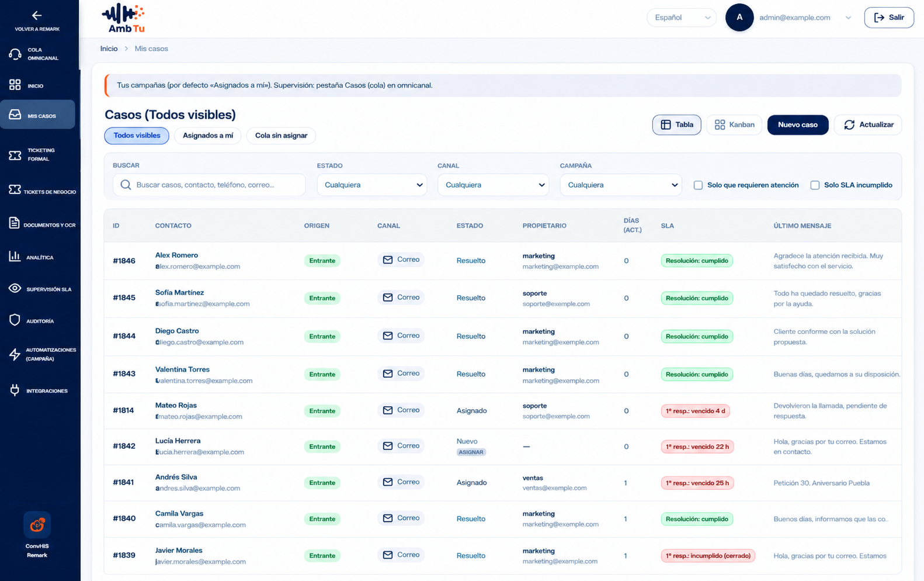
Task: Click the AmbTu logo
Action: point(123,18)
